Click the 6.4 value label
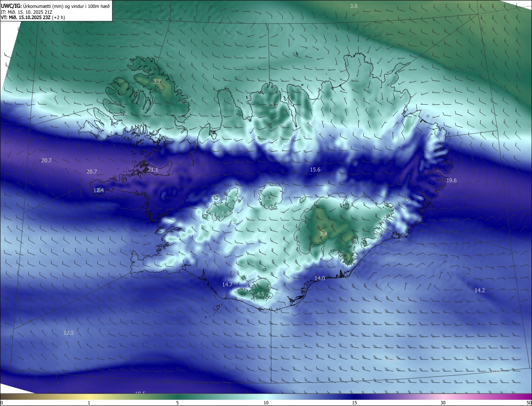Screen dimensions: 532x406 (x=225, y=213)
